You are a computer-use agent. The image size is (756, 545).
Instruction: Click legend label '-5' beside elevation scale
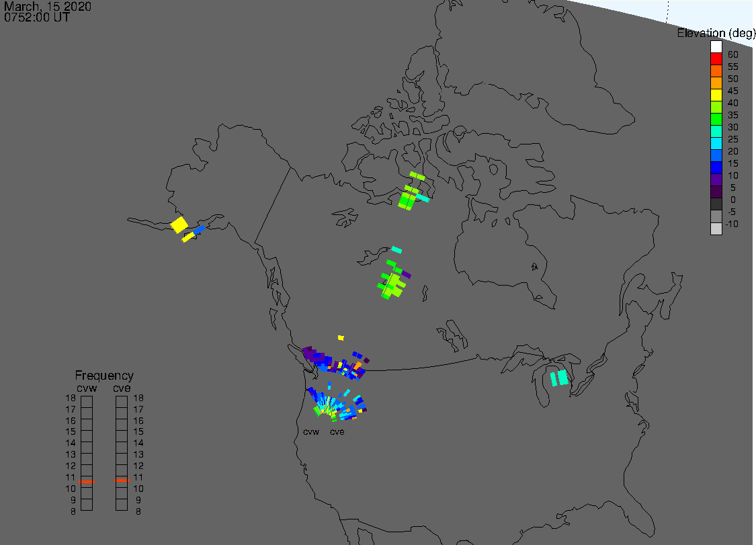click(731, 212)
